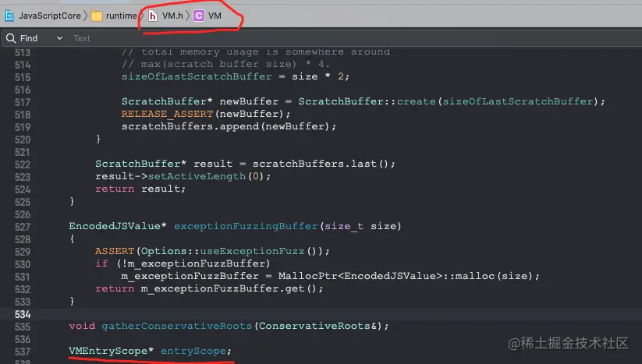Click m_exceptionFuzzBuffer.get() on line 532

tap(229, 288)
